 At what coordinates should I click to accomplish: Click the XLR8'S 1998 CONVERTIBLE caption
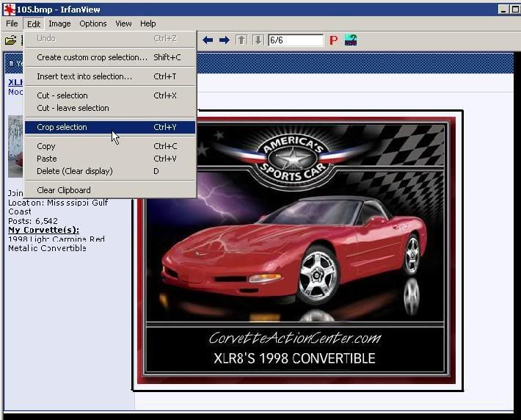[x=295, y=358]
